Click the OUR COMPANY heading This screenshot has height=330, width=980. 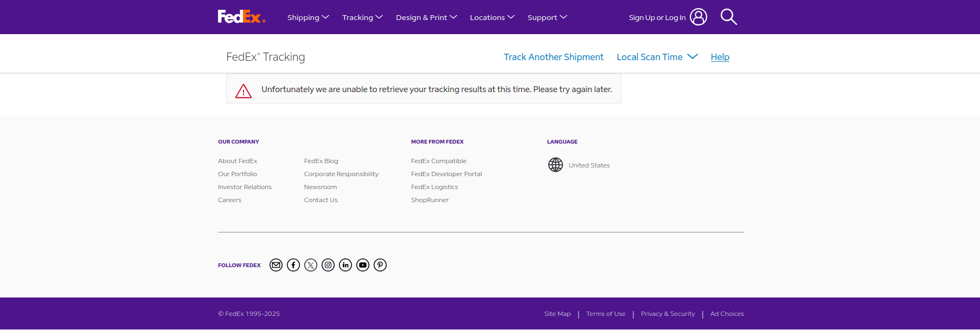(239, 141)
